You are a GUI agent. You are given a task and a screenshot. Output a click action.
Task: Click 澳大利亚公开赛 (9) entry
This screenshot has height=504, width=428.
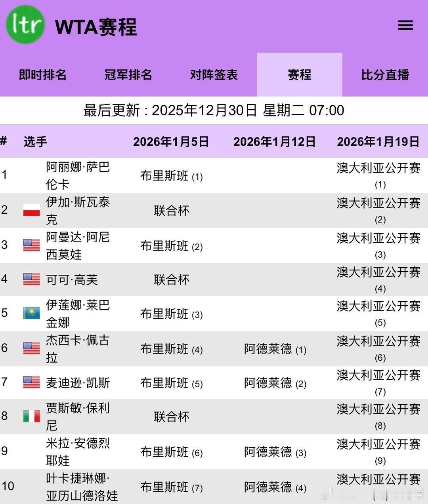click(x=379, y=452)
